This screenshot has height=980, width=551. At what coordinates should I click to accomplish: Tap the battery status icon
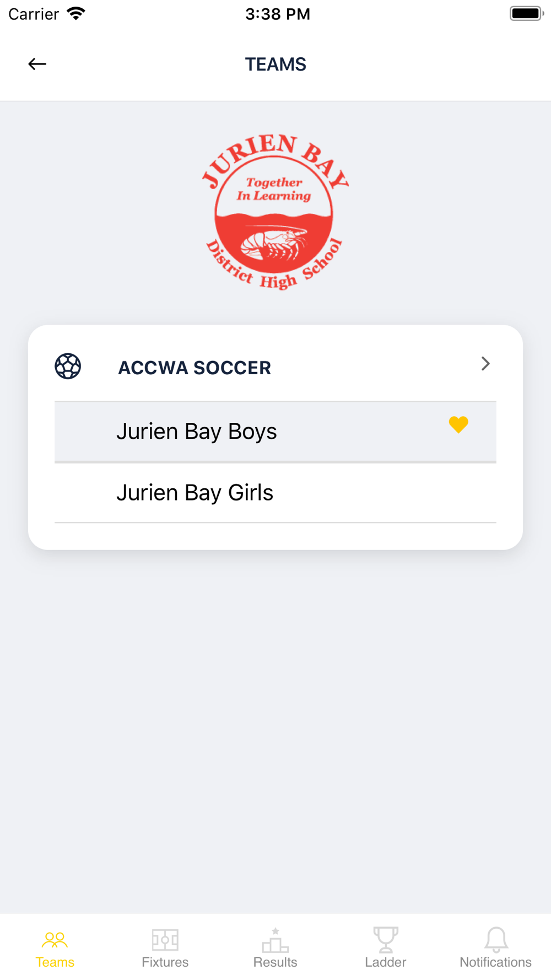pyautogui.click(x=527, y=14)
